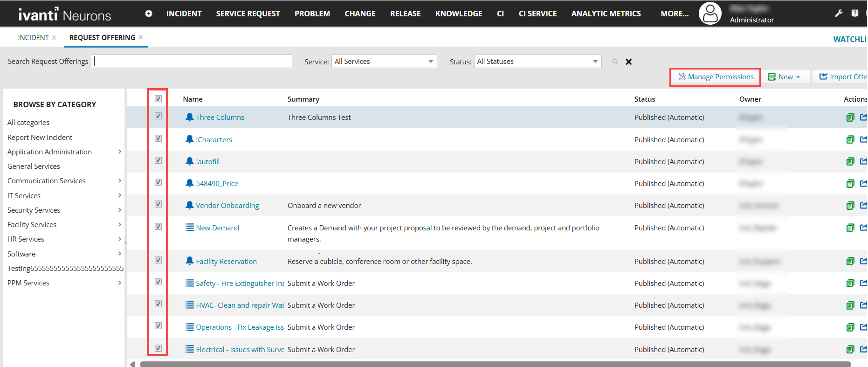Screen dimensions: 868x367
Task: Click green clone icon in Three Columns row
Action: pos(850,118)
